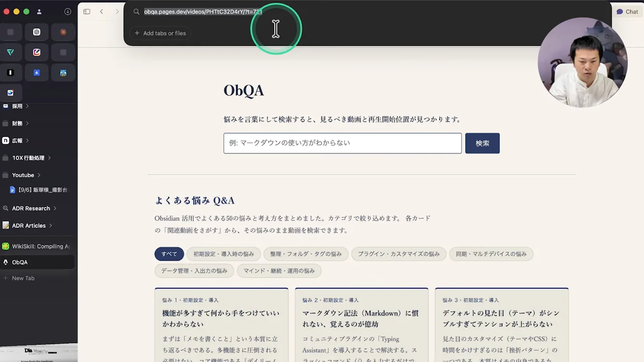The image size is (644, 362).
Task: Expand the 財務 folder
Action: pyautogui.click(x=27, y=123)
